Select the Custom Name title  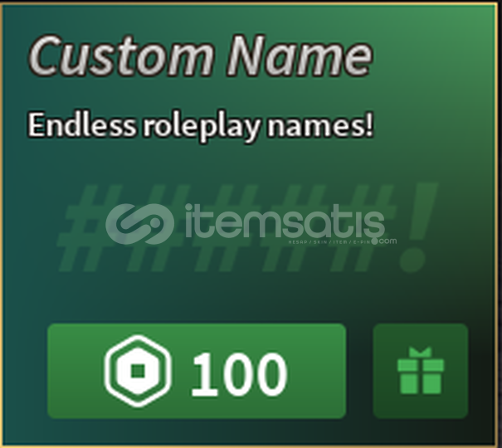click(x=201, y=56)
